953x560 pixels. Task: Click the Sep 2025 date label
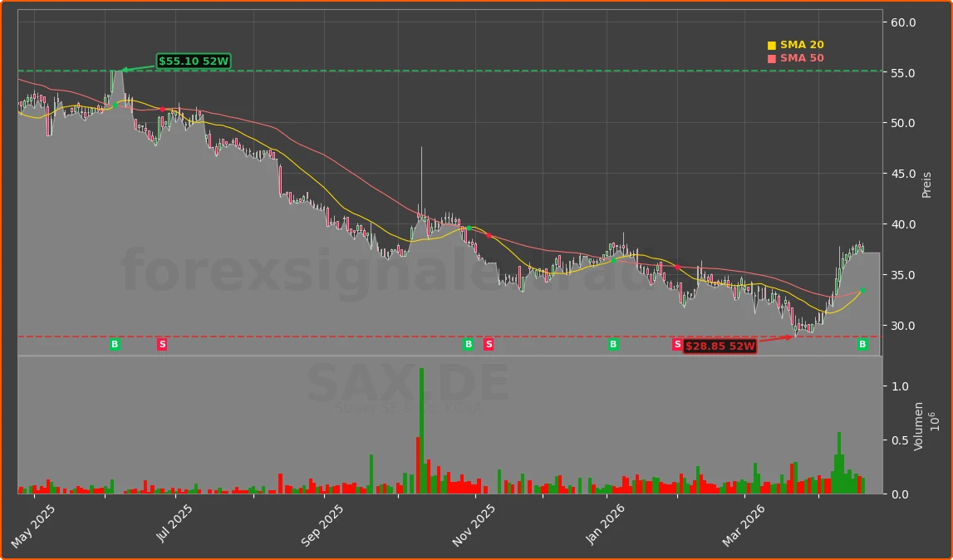(322, 527)
